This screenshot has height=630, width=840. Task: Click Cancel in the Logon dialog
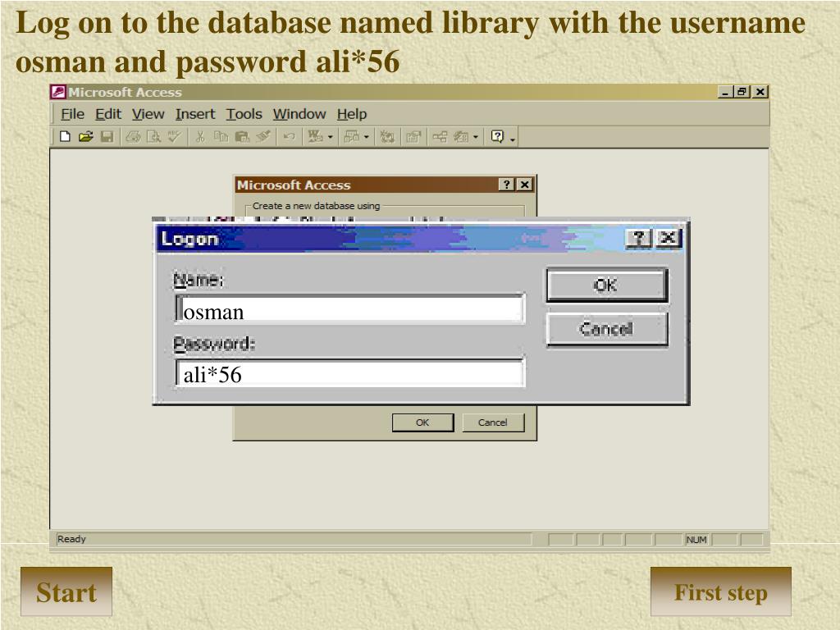point(607,329)
